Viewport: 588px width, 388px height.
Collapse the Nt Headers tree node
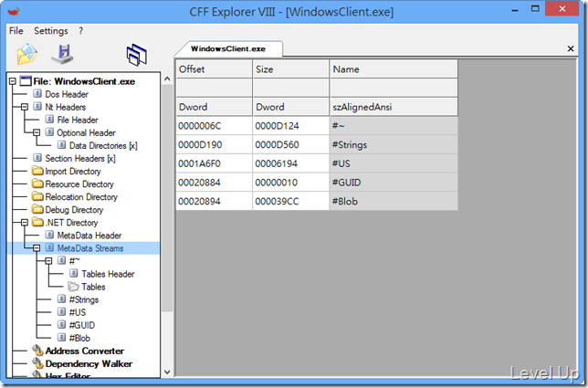tap(25, 107)
